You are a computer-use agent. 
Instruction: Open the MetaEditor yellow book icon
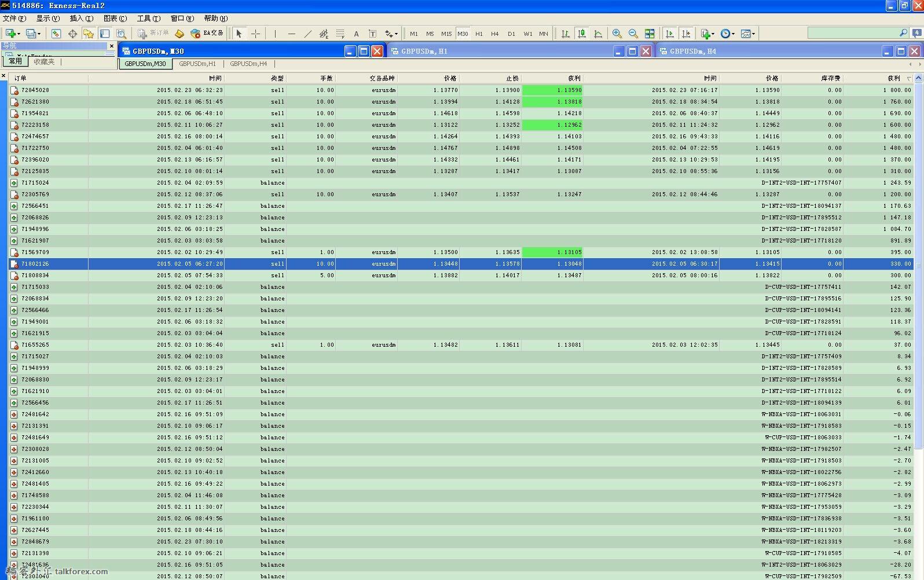click(x=179, y=34)
